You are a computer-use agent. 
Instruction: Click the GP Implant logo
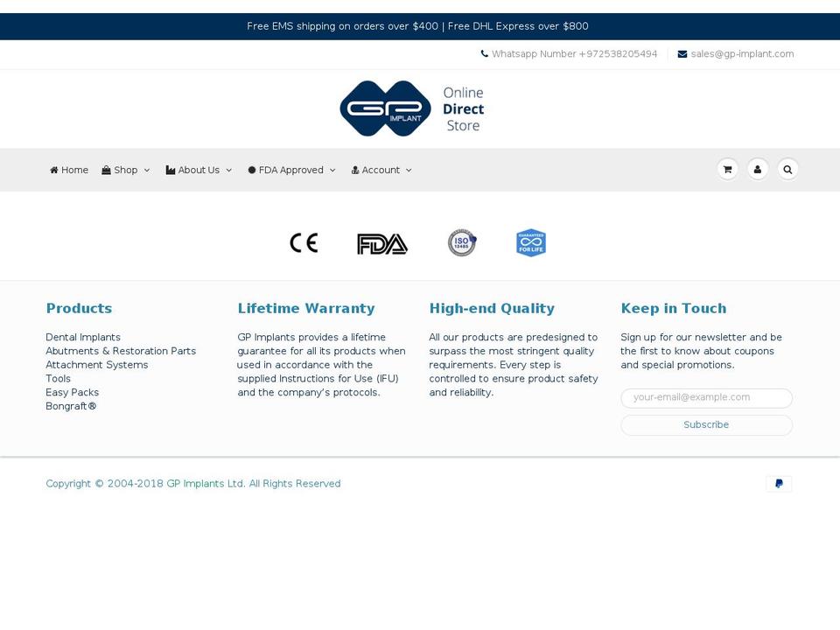tap(386, 108)
